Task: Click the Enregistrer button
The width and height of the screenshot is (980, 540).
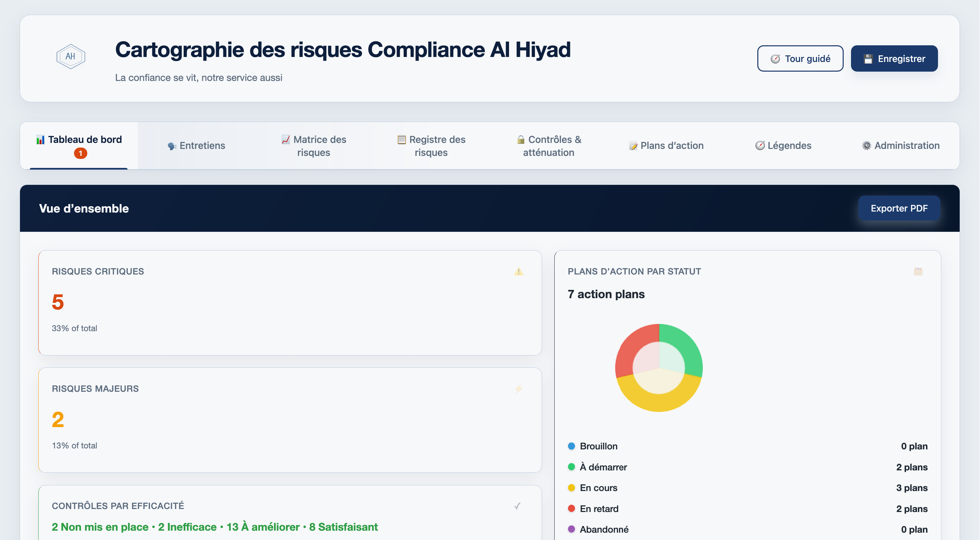Action: 894,59
